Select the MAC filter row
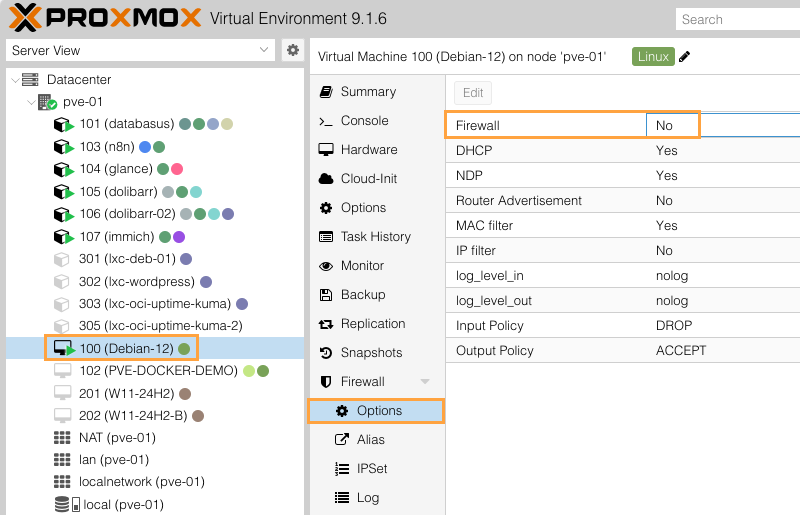This screenshot has height=515, width=800. (x=623, y=226)
